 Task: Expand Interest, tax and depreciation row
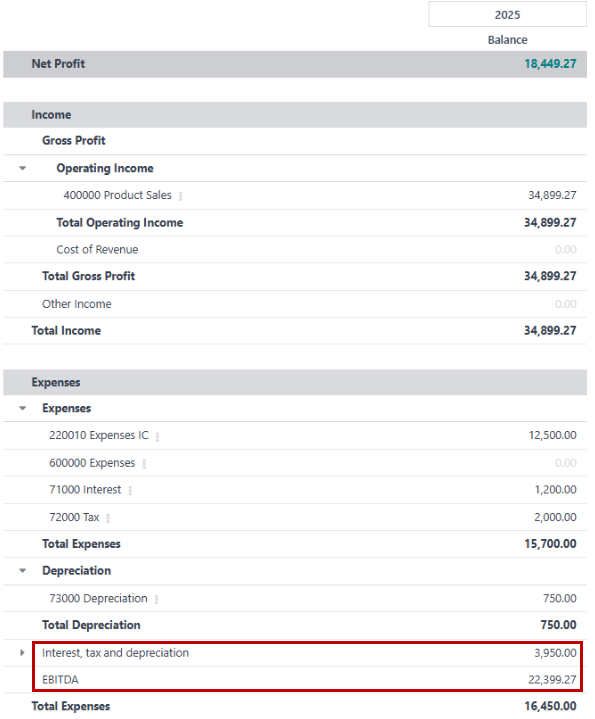(22, 653)
